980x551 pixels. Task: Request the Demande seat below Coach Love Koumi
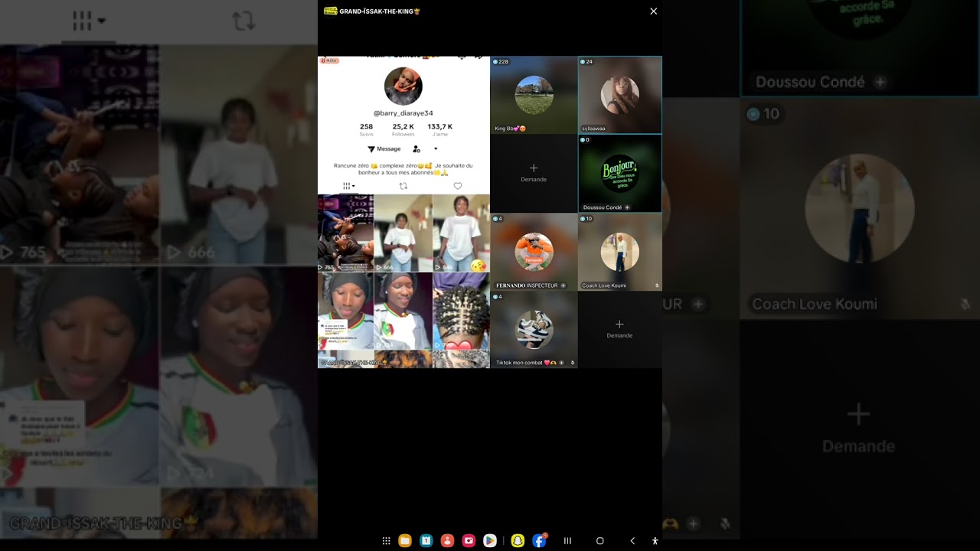(619, 329)
